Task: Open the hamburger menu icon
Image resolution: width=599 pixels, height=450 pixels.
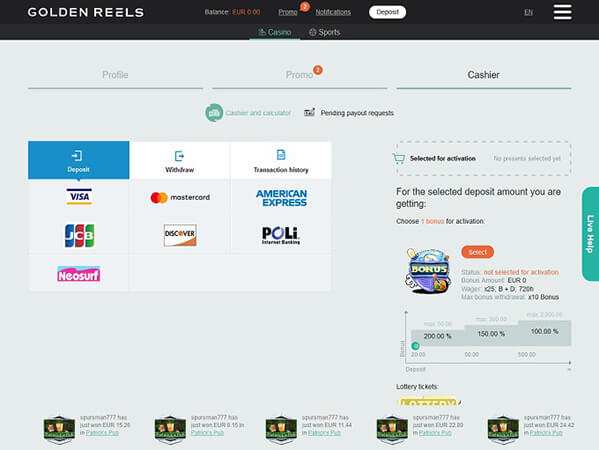Action: click(562, 12)
